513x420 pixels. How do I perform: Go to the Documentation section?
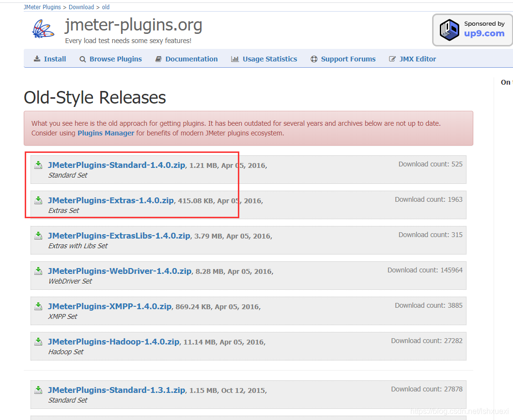click(x=191, y=59)
